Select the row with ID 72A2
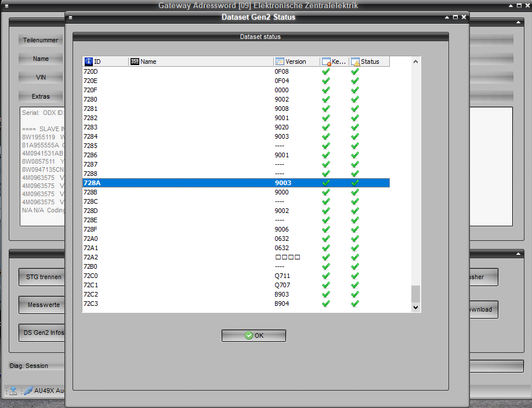532x408 pixels. point(236,257)
